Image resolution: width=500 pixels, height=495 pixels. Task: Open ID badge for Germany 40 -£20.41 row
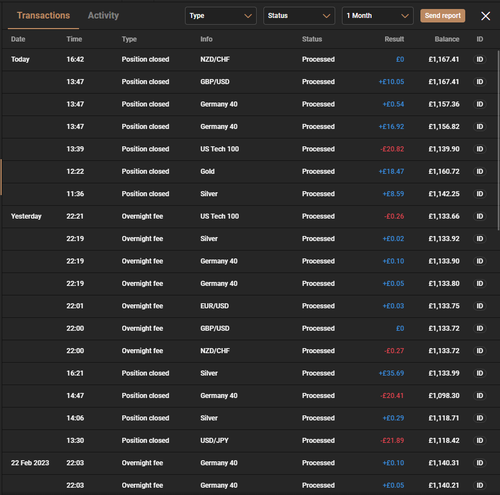coord(480,396)
